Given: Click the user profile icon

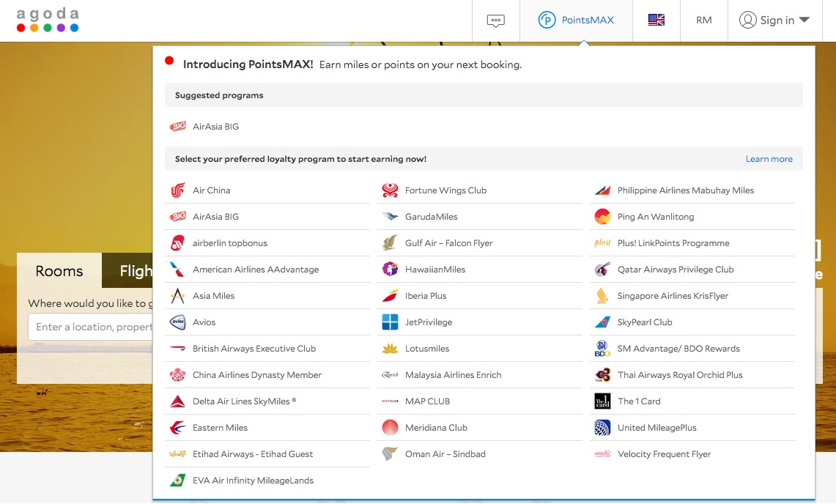Looking at the screenshot, I should click(747, 21).
